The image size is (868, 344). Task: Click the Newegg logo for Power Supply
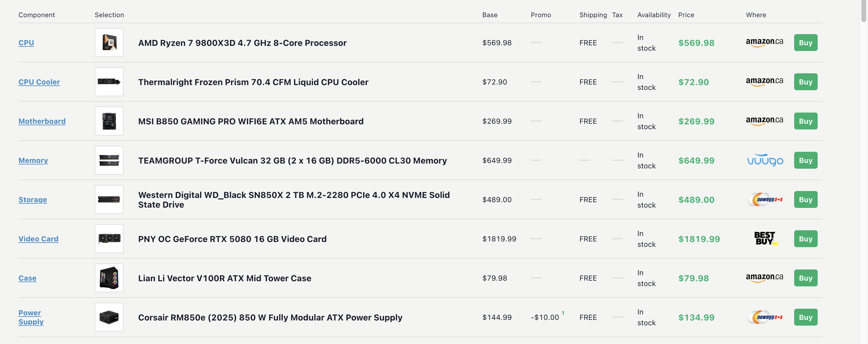(x=765, y=317)
